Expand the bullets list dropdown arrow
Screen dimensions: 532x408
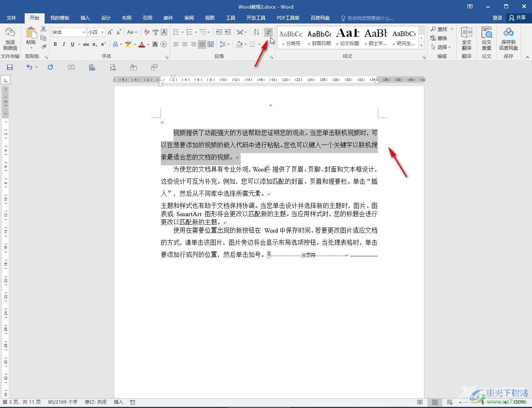click(x=182, y=32)
